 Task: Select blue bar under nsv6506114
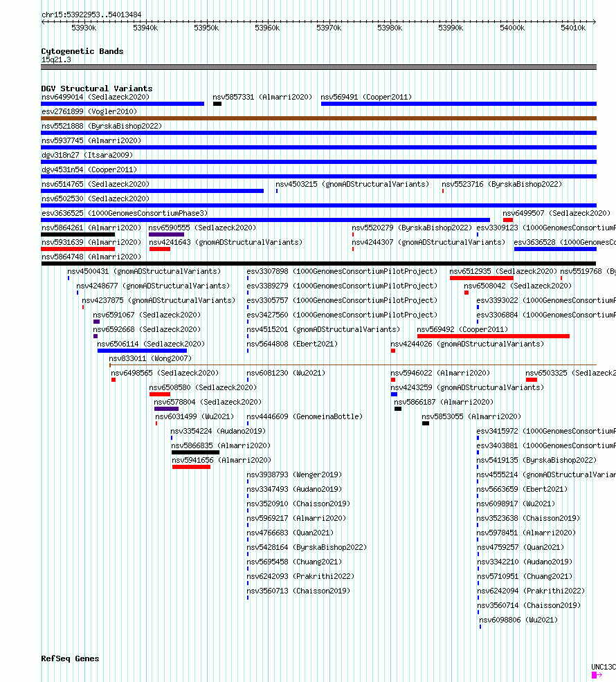(143, 351)
